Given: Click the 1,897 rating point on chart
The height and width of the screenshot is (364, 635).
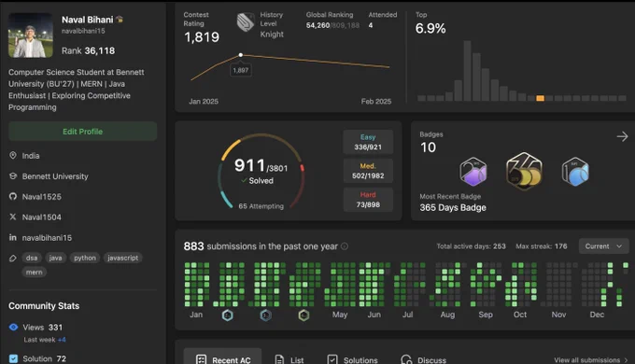Looking at the screenshot, I should point(241,55).
